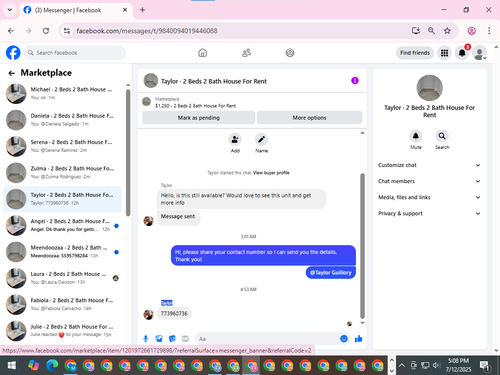Image resolution: width=500 pixels, height=375 pixels.
Task: Expand Chat members section
Action: 429,181
